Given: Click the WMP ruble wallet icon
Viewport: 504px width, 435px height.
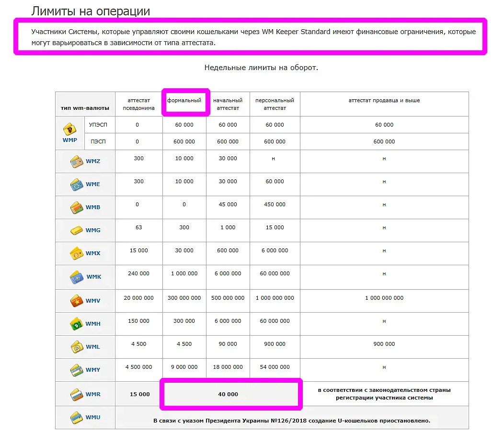Looking at the screenshot, I should [x=70, y=129].
